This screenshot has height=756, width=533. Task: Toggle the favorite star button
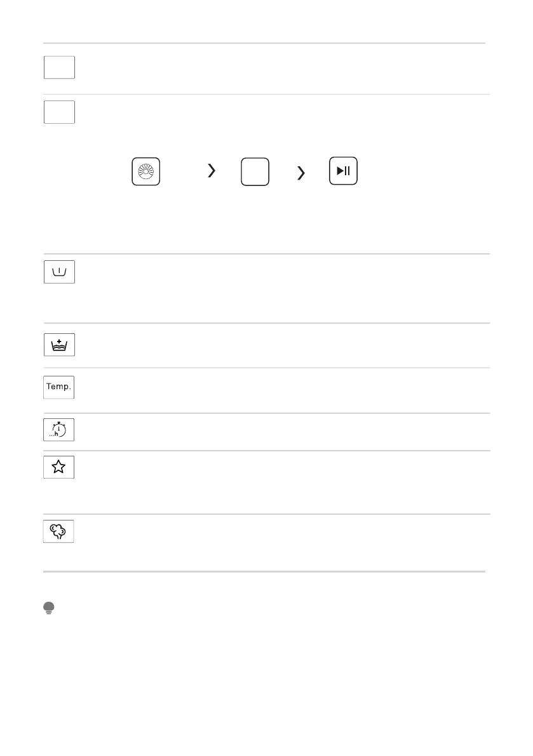coord(59,468)
